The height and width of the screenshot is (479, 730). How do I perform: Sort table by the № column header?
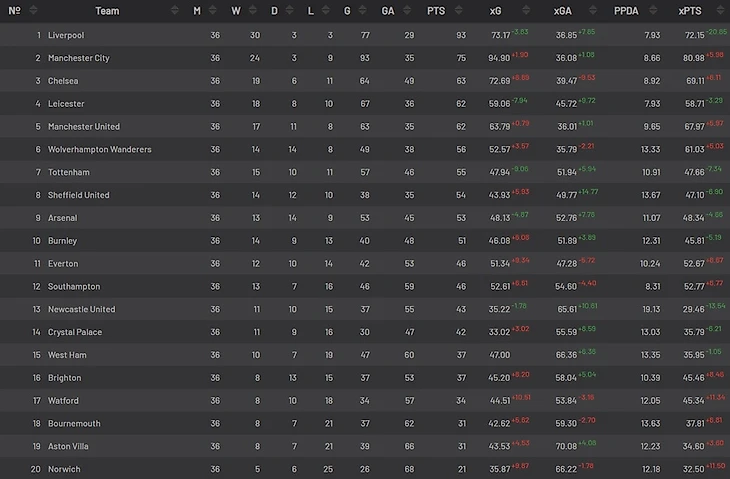pos(14,11)
